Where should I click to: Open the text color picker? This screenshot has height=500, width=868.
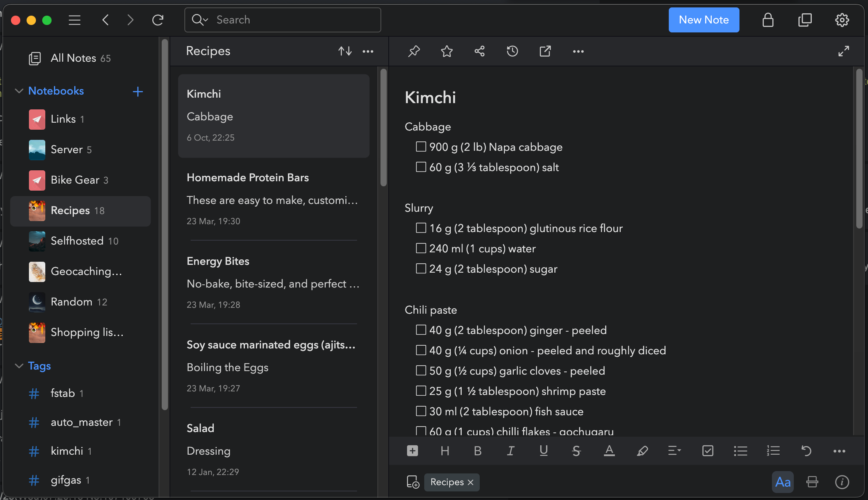click(x=609, y=451)
